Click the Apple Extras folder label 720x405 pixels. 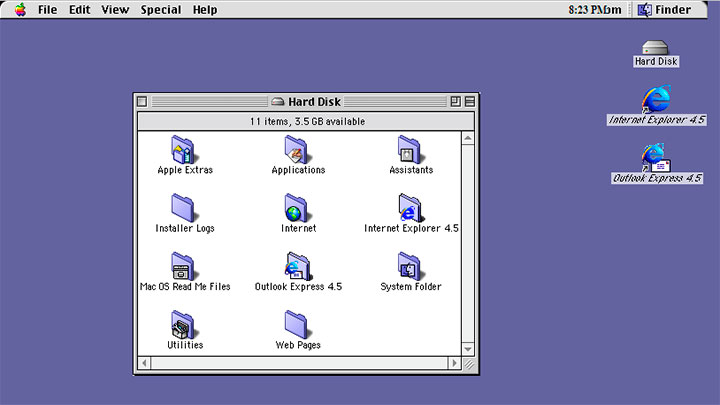click(x=185, y=170)
